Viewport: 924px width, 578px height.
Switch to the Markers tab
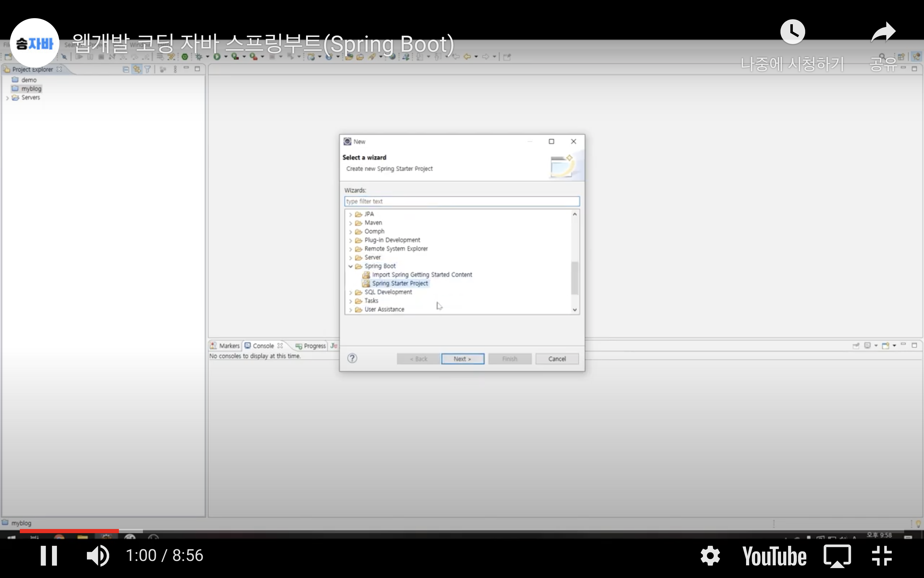click(x=225, y=346)
